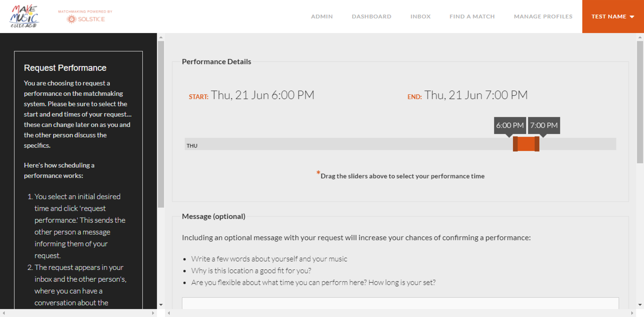Click the sidebar vertical scrollbar thumb
This screenshot has height=317, width=644.
[x=161, y=124]
